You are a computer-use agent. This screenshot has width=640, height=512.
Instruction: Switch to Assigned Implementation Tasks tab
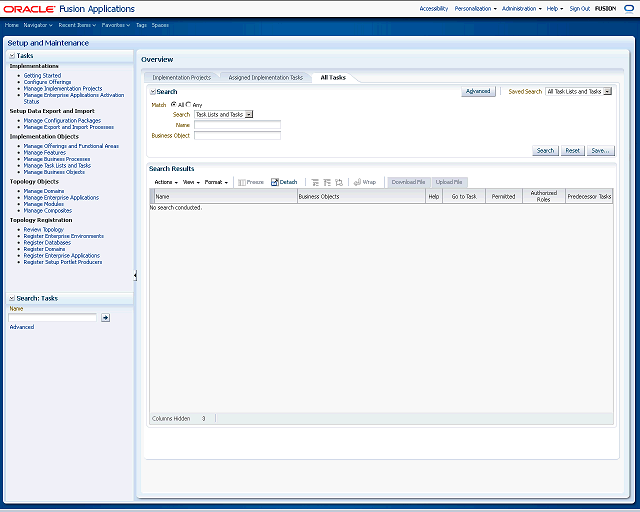point(265,77)
